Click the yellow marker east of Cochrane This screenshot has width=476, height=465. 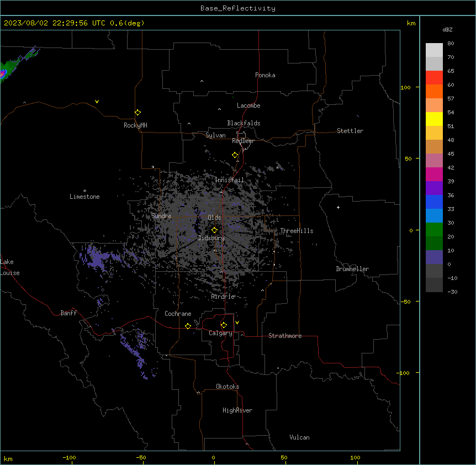[x=188, y=326]
